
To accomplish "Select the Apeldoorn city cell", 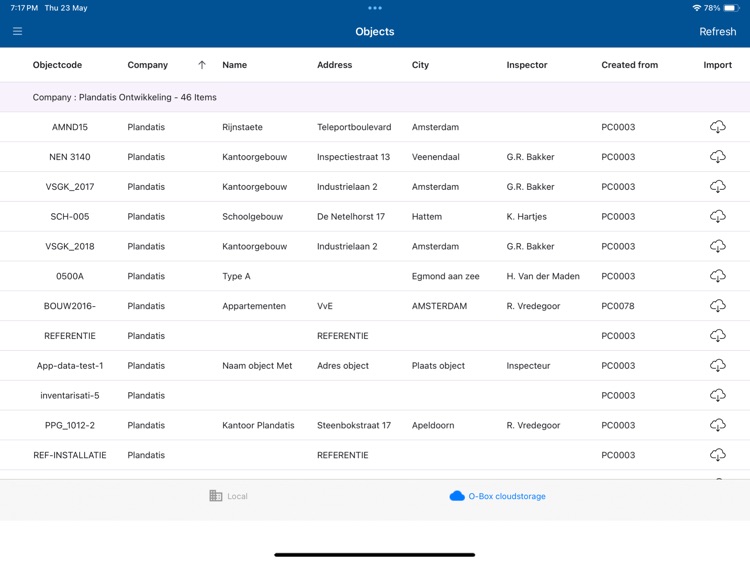I will point(433,425).
